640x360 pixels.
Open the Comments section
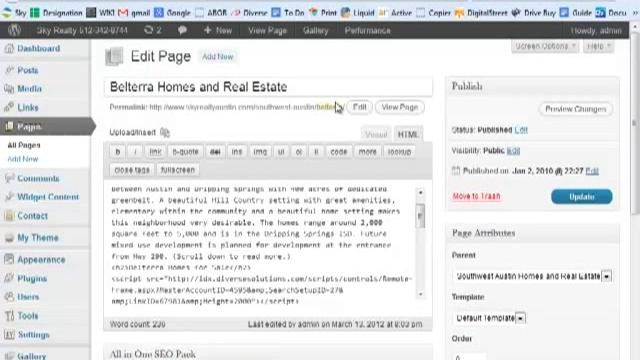click(38, 178)
